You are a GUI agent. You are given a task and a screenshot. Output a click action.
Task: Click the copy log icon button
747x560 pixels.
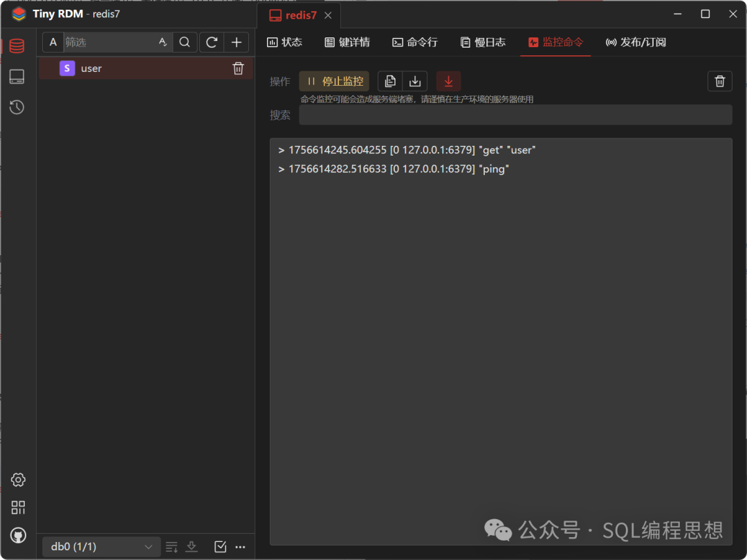pyautogui.click(x=390, y=82)
